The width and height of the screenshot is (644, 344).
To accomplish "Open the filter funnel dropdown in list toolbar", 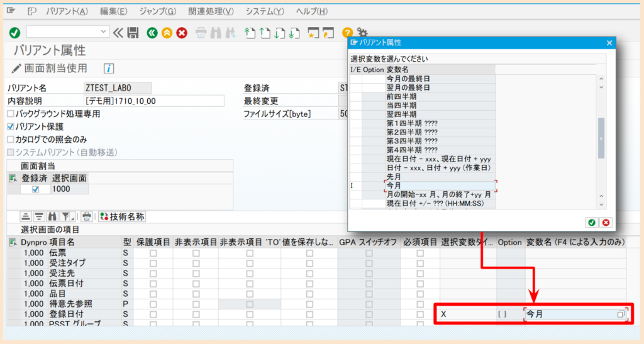I will point(67,217).
